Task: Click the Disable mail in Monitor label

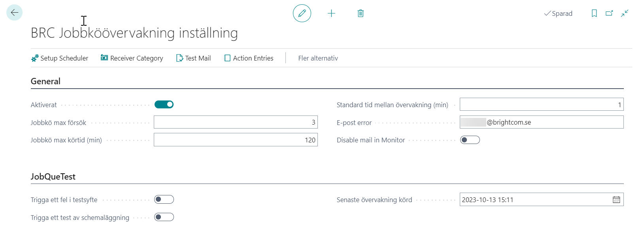Action: click(371, 140)
